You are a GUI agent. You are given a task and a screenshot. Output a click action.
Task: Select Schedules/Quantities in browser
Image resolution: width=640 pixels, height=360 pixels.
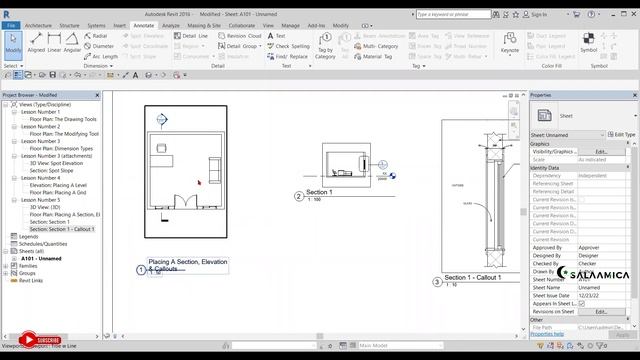43,244
